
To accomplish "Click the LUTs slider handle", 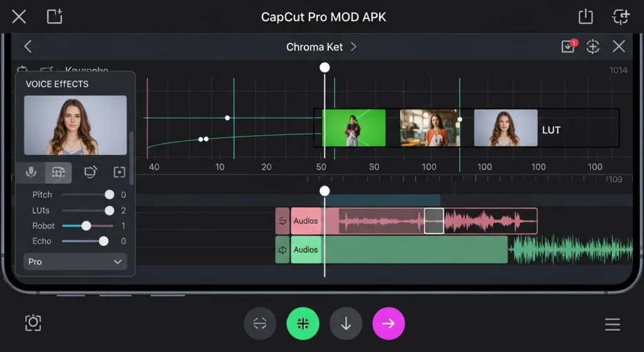I will (109, 210).
